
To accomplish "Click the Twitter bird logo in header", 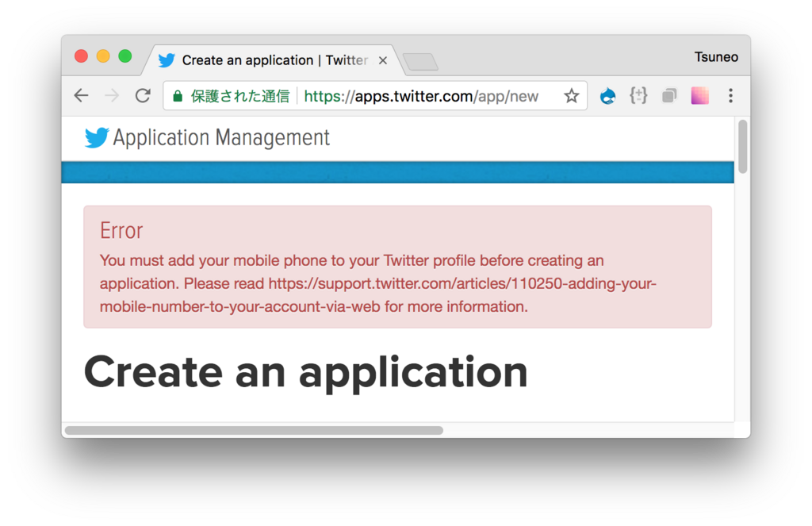I will coord(96,138).
